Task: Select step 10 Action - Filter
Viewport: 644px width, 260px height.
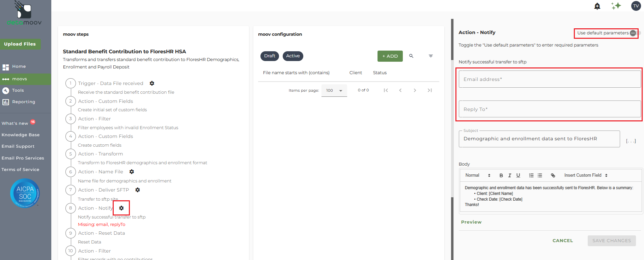Action: coord(94,251)
